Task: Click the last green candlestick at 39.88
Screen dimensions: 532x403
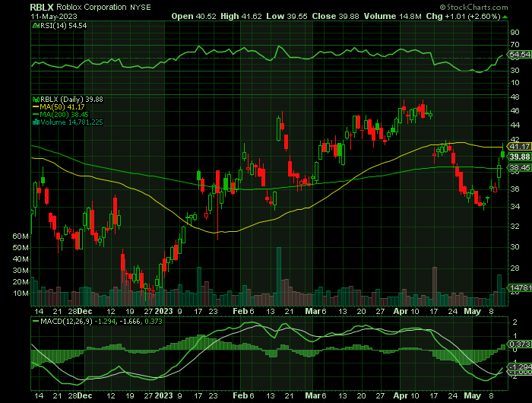Action: (502, 155)
